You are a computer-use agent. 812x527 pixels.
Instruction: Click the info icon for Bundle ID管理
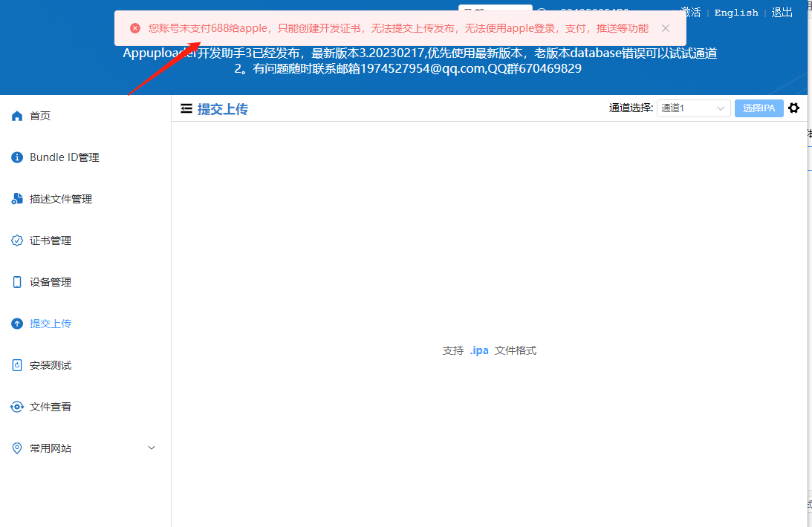pos(17,157)
